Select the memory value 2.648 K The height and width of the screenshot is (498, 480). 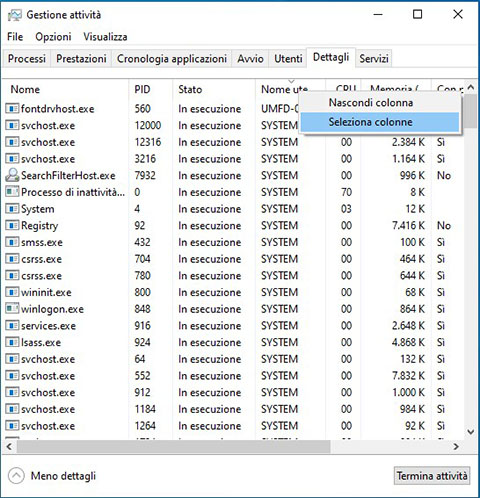coord(408,325)
